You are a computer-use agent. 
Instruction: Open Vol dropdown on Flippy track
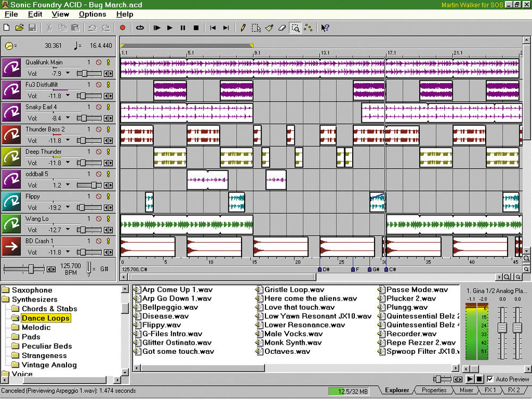click(x=68, y=207)
